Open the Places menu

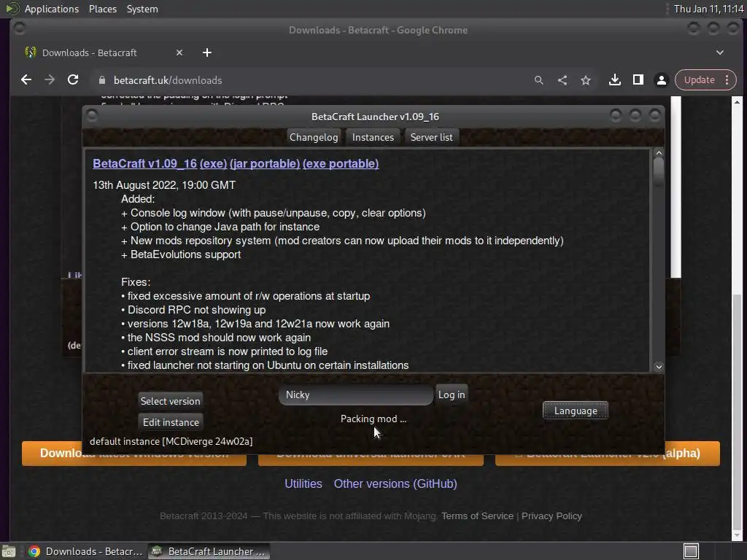102,9
